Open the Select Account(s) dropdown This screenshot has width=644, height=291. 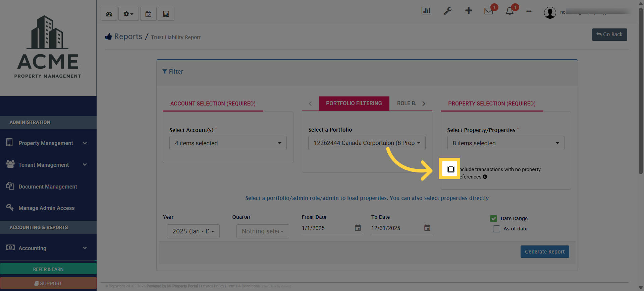pos(228,143)
